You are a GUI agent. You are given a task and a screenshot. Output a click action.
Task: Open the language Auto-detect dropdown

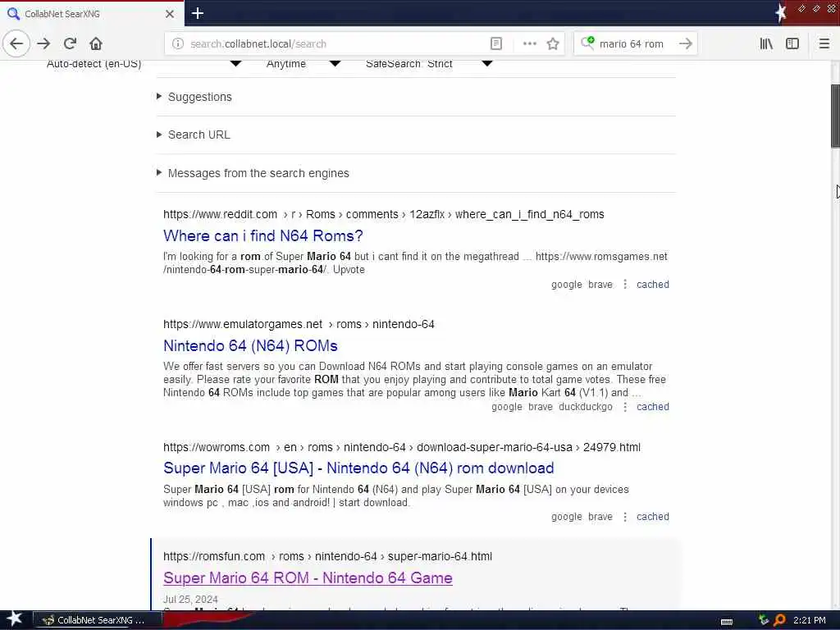[144, 64]
